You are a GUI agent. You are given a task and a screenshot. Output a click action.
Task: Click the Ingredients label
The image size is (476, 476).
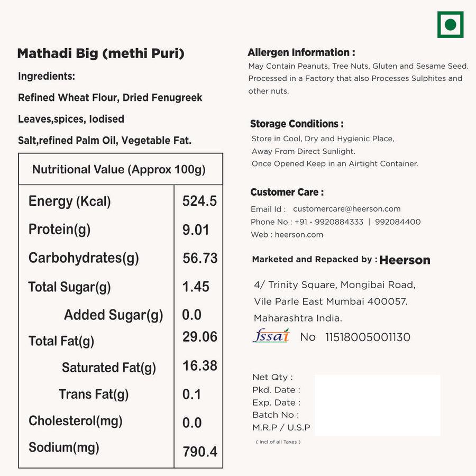click(47, 76)
